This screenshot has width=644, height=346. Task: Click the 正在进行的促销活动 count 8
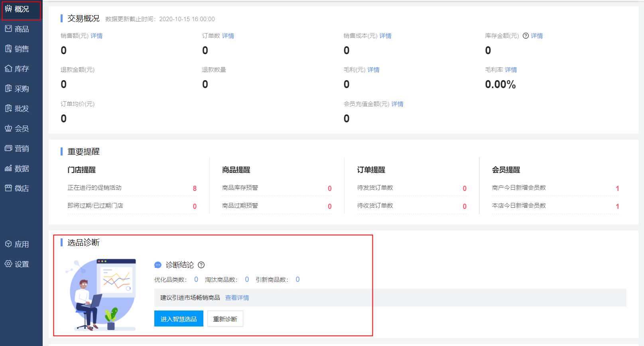point(195,189)
